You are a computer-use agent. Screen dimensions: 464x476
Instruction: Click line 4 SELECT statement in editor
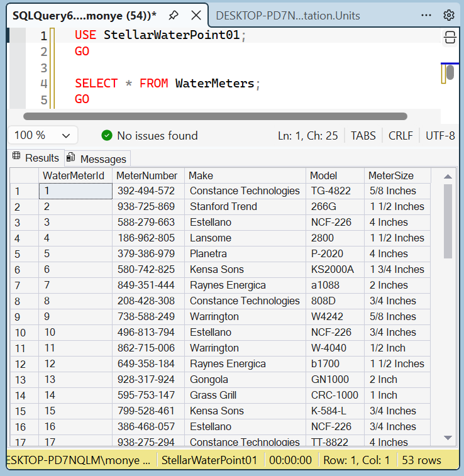point(167,83)
